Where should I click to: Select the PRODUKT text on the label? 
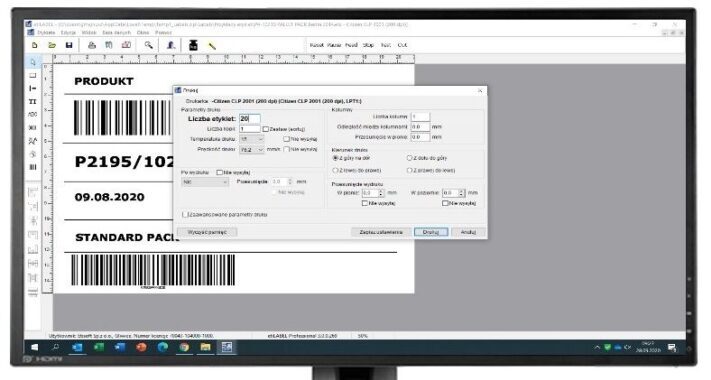pos(104,82)
